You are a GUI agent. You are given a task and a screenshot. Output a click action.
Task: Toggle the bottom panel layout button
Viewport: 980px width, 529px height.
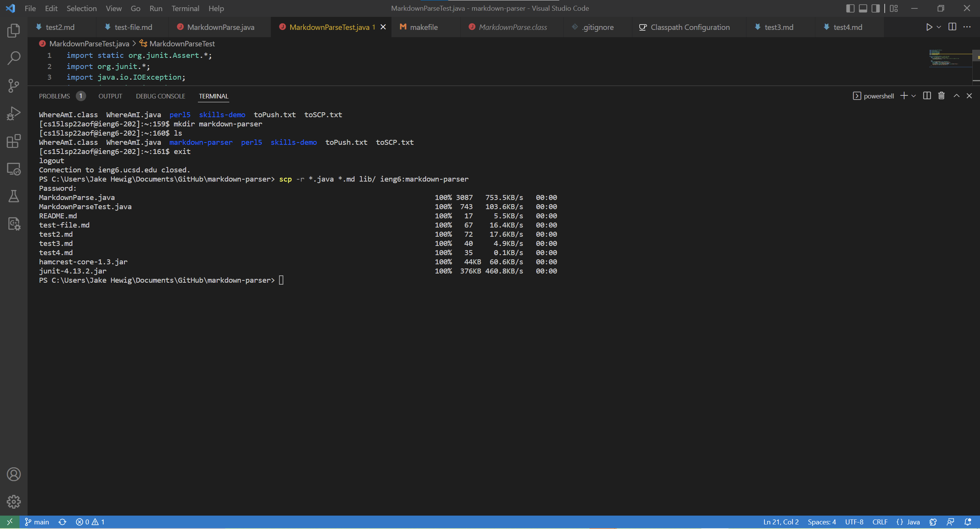coord(863,8)
